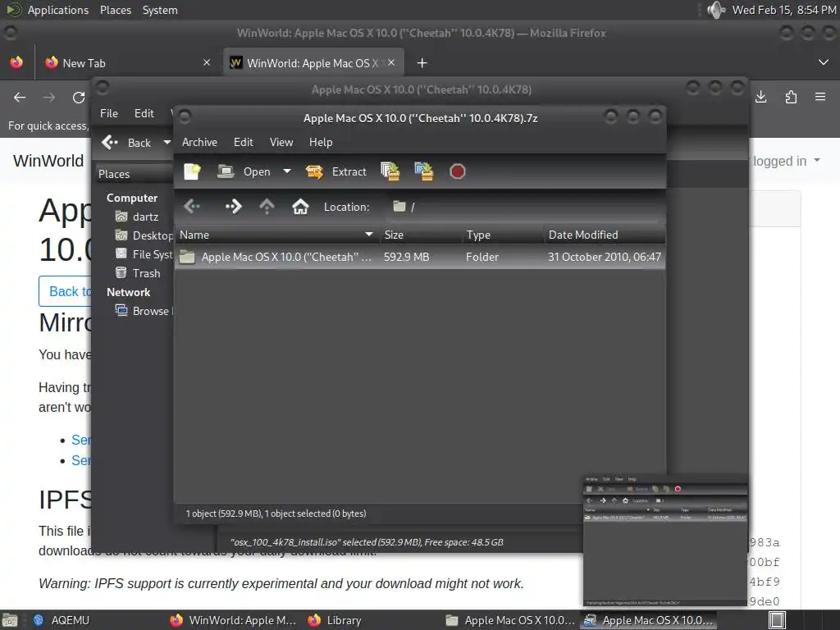Expand the Open recent archives dropdown arrow

point(287,171)
